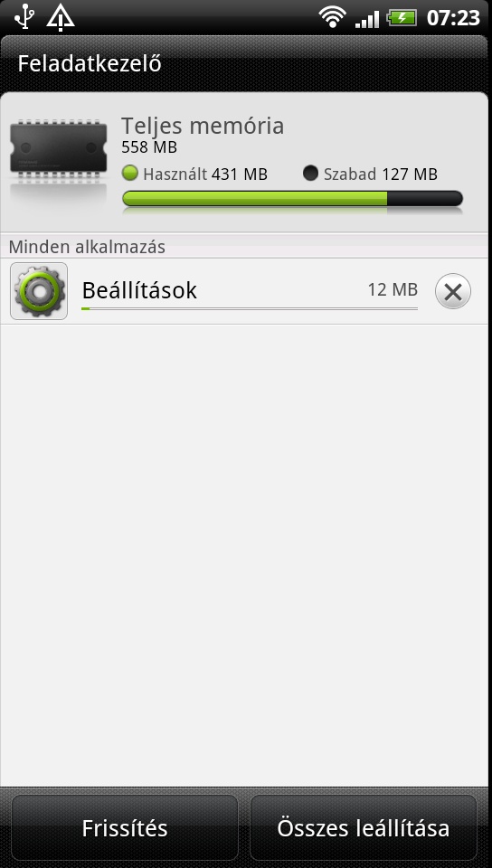
Task: Tap the mobile signal strength bars
Action: click(367, 19)
